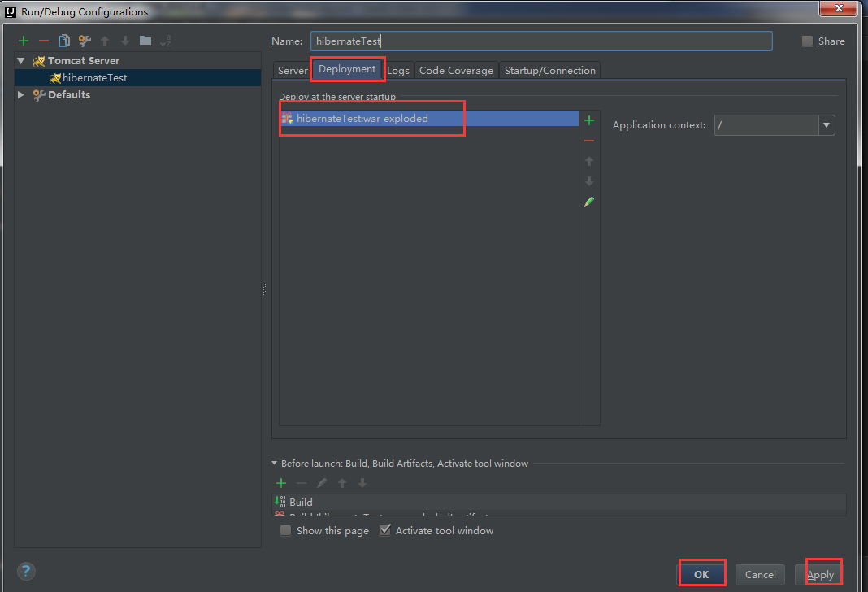Move configuration down in left toolbar
The width and height of the screenshot is (868, 592).
click(x=125, y=41)
